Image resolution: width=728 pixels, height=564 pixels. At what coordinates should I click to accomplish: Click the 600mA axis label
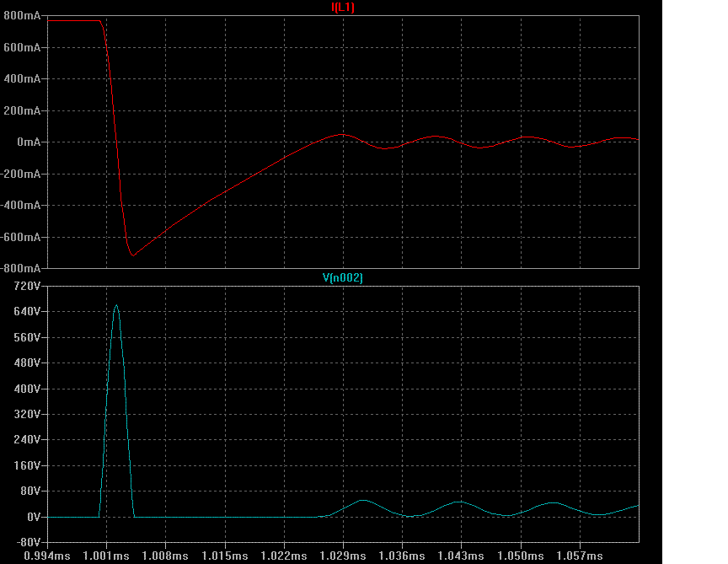(22, 47)
